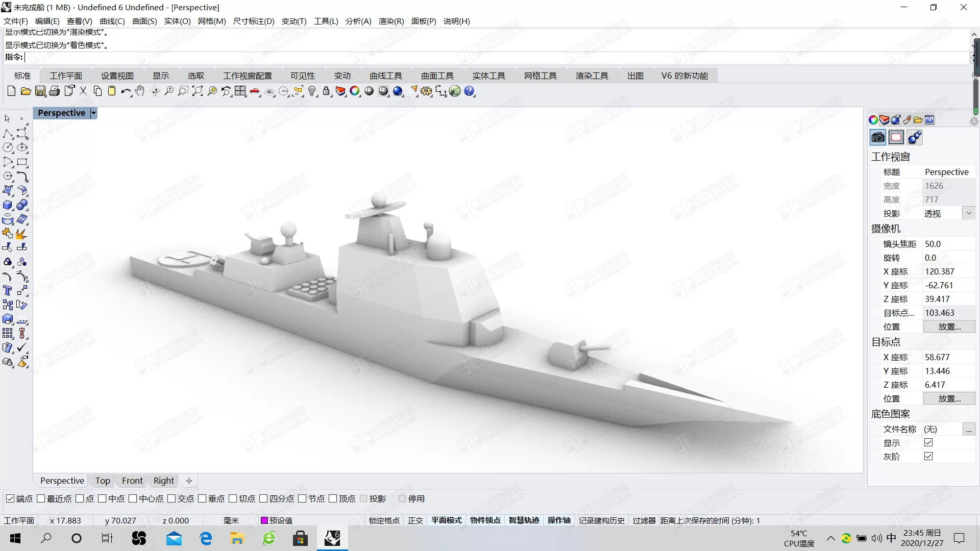980x551 pixels.
Task: Click the Options gear icon
Action: point(426,91)
